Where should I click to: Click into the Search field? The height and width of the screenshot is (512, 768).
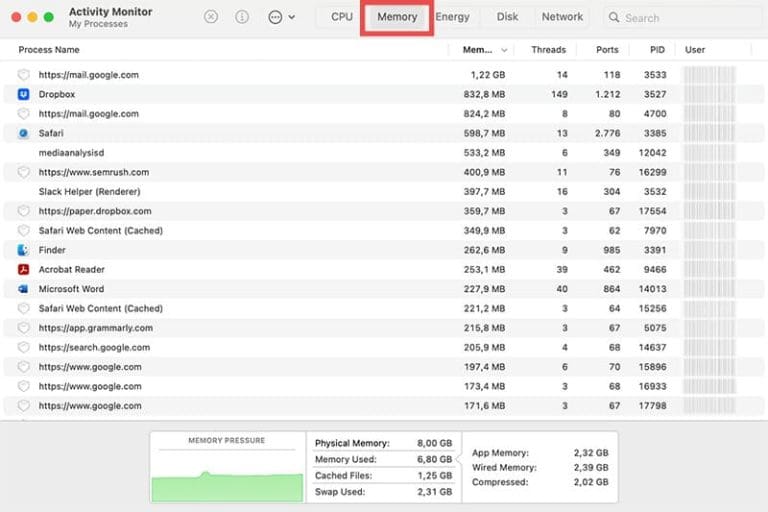coord(680,18)
